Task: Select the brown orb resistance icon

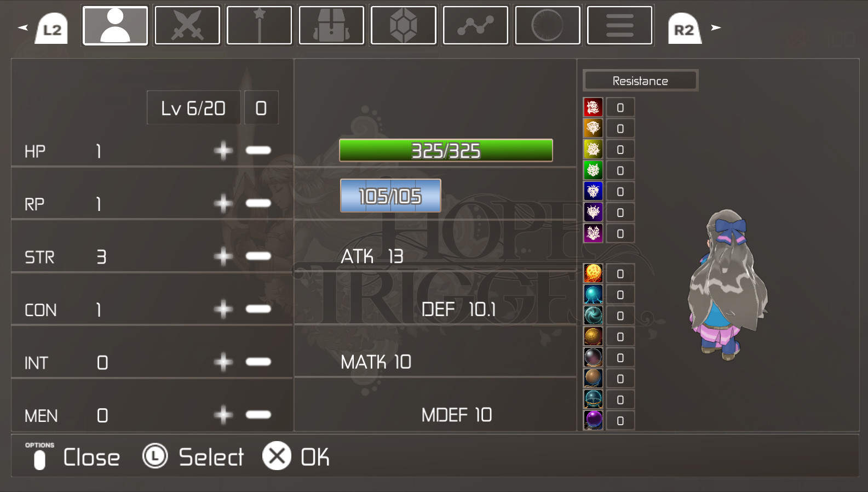Action: (593, 379)
